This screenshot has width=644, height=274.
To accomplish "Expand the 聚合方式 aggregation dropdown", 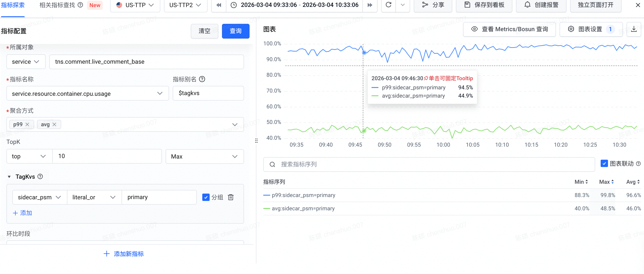I will pos(234,124).
